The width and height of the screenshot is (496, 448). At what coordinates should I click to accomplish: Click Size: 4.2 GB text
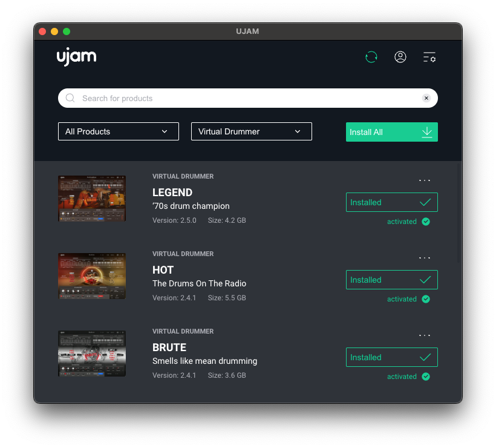point(227,220)
